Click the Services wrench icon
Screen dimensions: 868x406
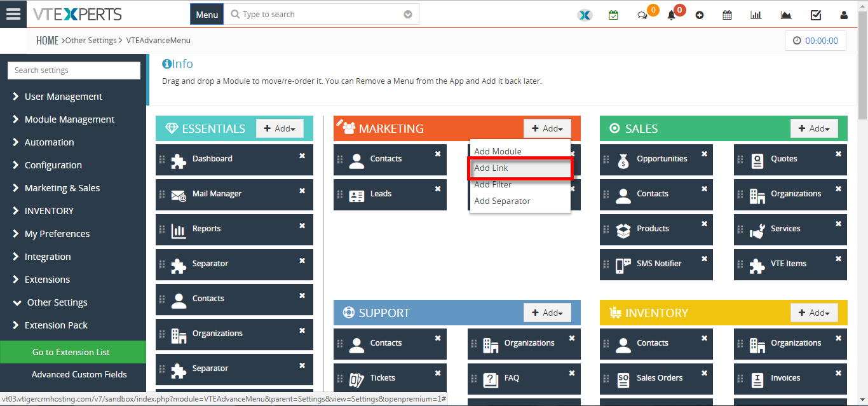[757, 230]
